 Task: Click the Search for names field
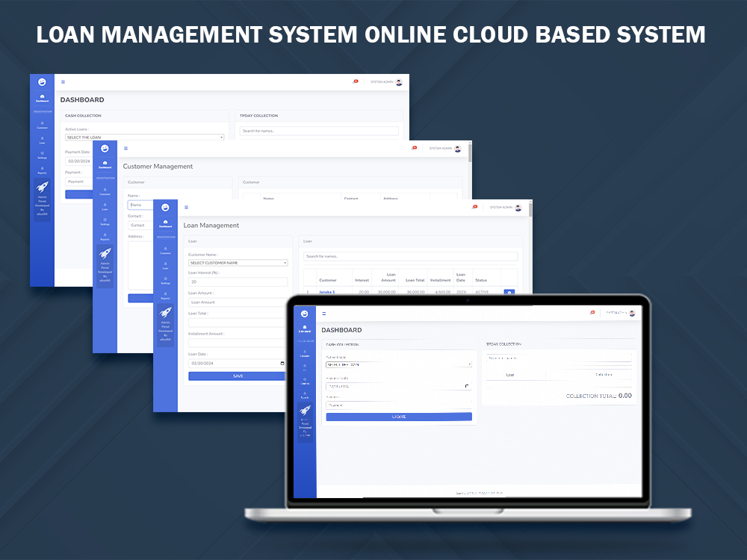[x=411, y=255]
